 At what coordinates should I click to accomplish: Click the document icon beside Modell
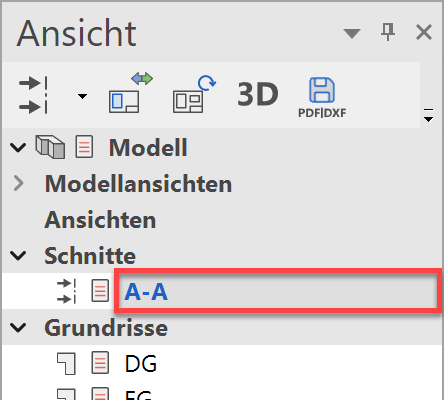click(84, 146)
